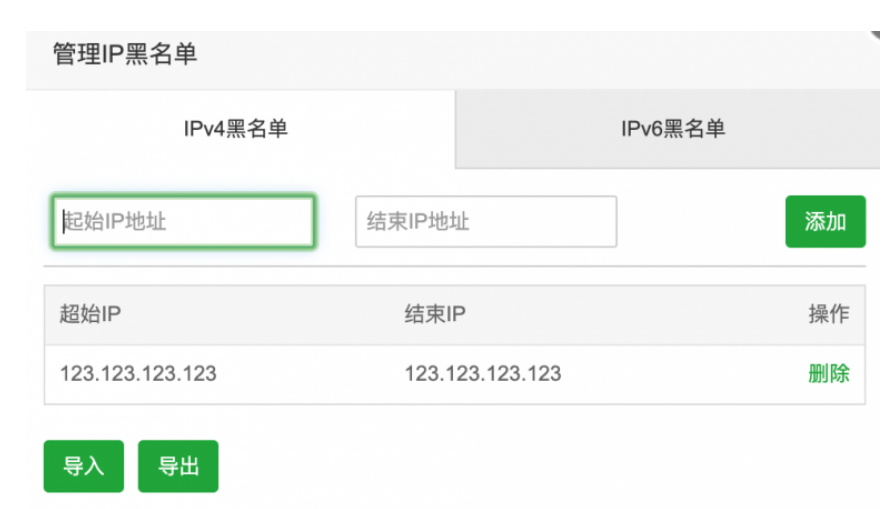Image resolution: width=887 pixels, height=509 pixels.
Task: Open the IPv6黑名单 tab
Action: click(x=672, y=129)
